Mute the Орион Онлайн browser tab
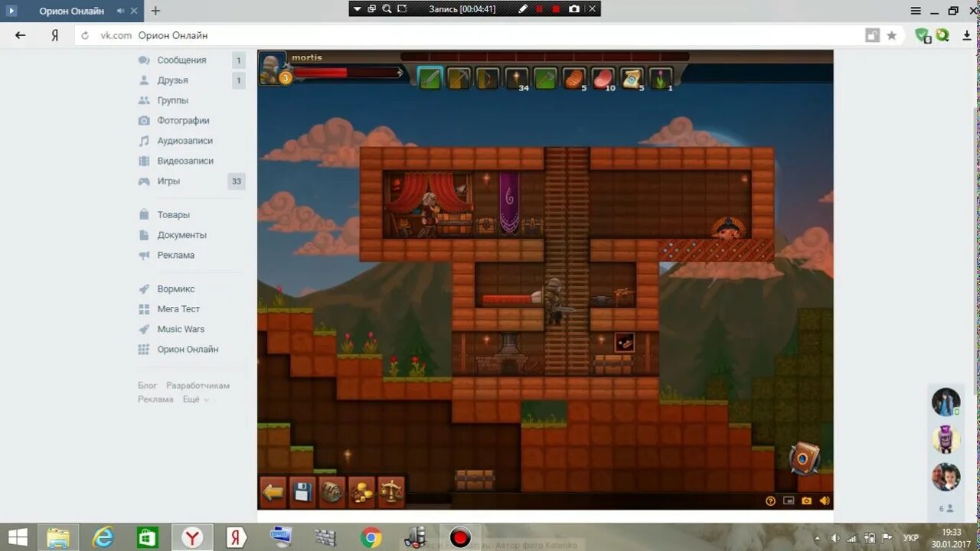The image size is (980, 551). point(121,11)
